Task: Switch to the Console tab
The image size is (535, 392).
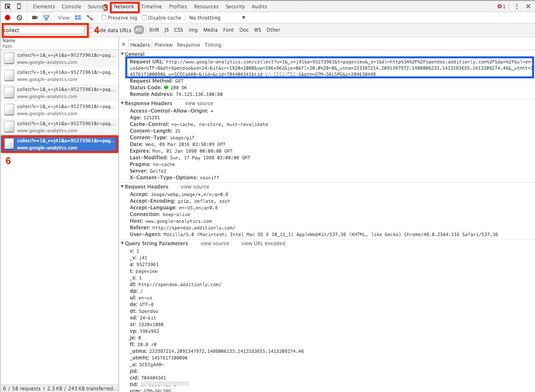Action: point(71,7)
